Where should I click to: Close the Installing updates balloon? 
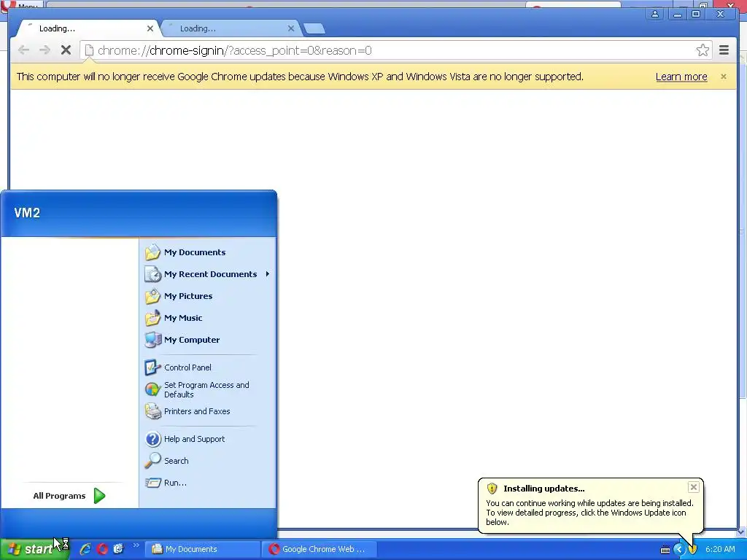pyautogui.click(x=694, y=487)
